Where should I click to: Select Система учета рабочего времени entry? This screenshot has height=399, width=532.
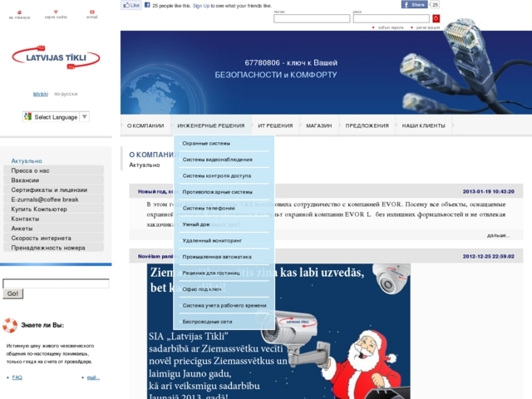point(224,305)
